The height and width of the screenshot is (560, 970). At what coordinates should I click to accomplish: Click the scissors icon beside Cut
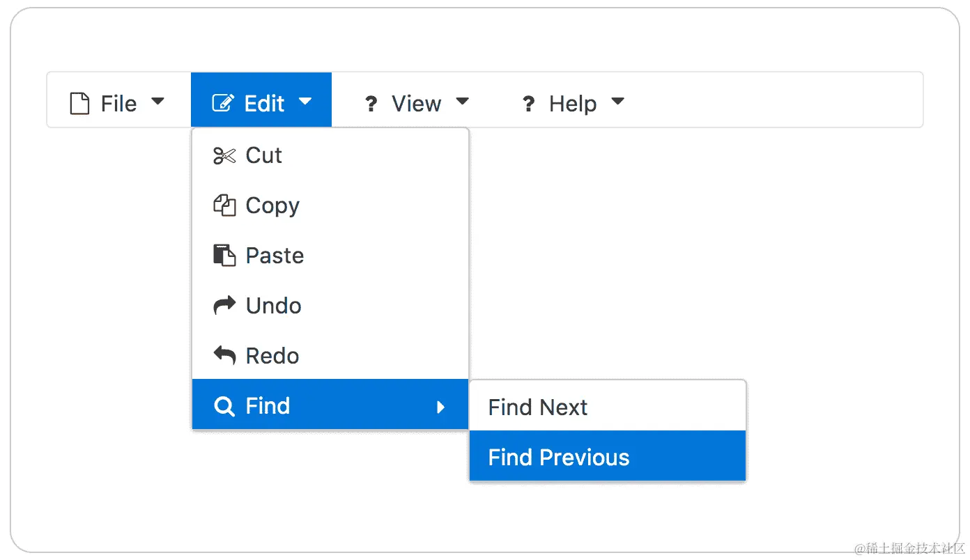224,155
